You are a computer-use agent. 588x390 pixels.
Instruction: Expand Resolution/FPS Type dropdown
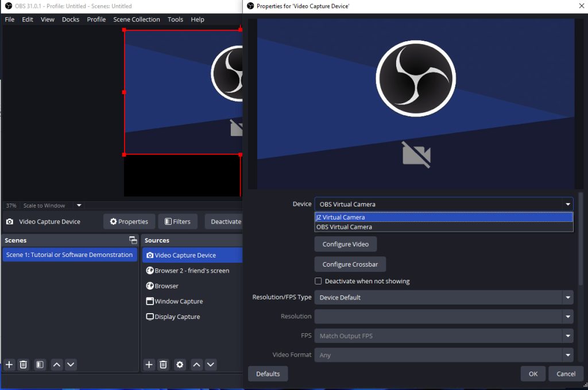click(x=568, y=298)
